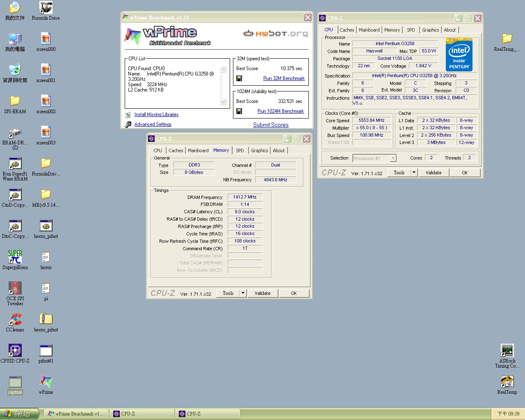Click the system tray clock
The width and height of the screenshot is (525, 420).
[508, 414]
